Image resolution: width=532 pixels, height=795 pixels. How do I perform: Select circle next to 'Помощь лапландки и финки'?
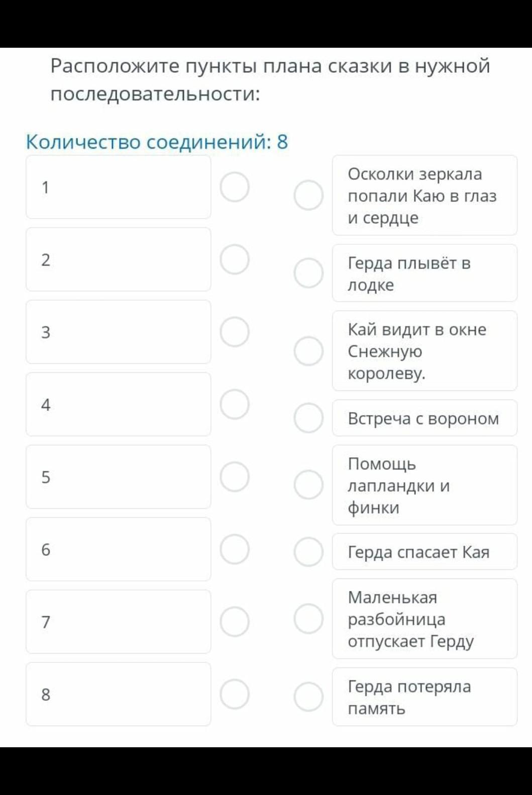[x=308, y=485]
